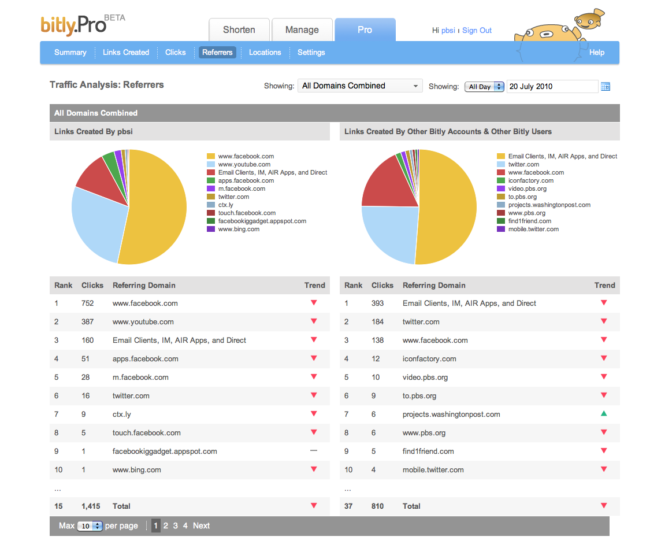Image resolution: width=650 pixels, height=551 pixels.
Task: Click trend arrow for 810 Total row
Action: tap(604, 505)
